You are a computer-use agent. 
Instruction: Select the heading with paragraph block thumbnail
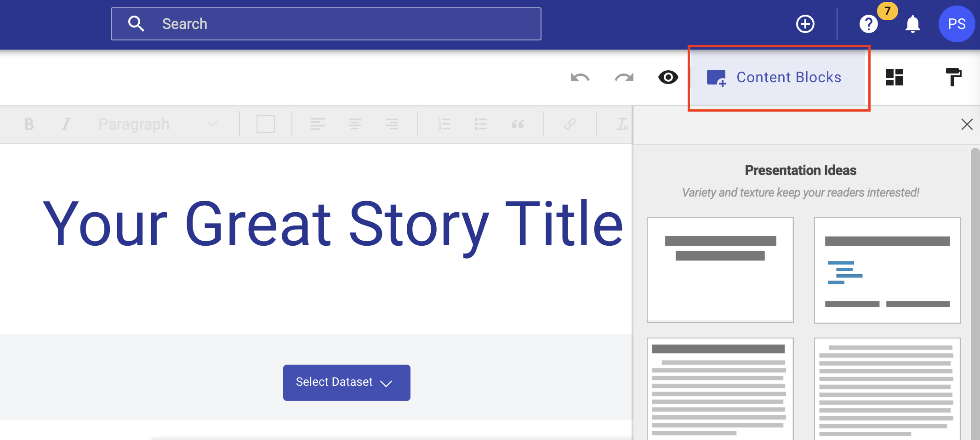click(720, 389)
